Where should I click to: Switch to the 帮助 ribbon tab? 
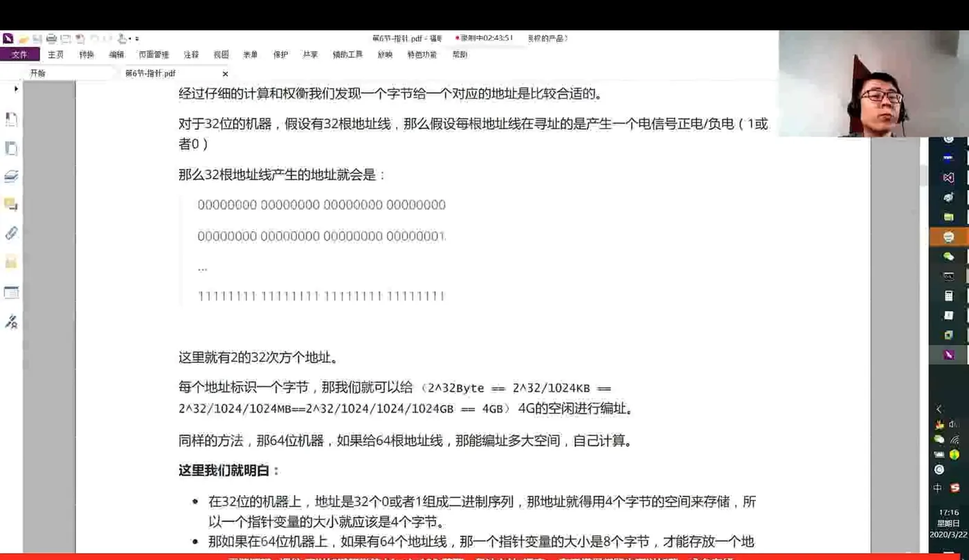(460, 55)
